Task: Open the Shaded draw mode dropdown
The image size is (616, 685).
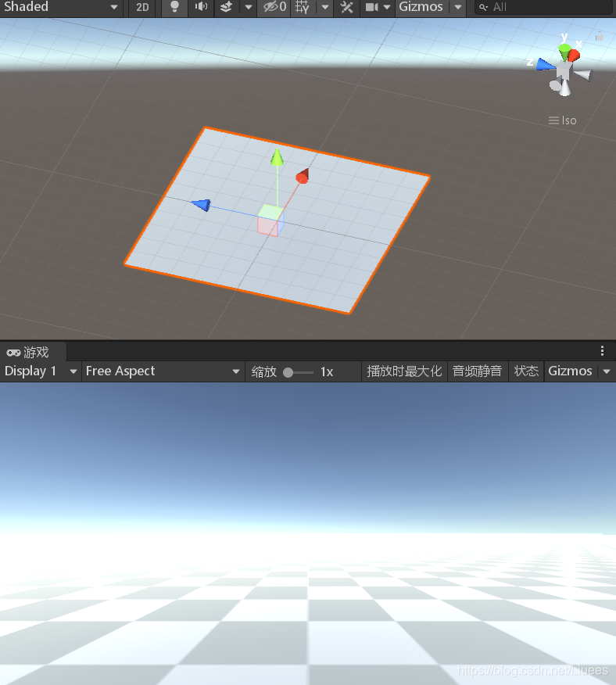Action: pos(61,7)
